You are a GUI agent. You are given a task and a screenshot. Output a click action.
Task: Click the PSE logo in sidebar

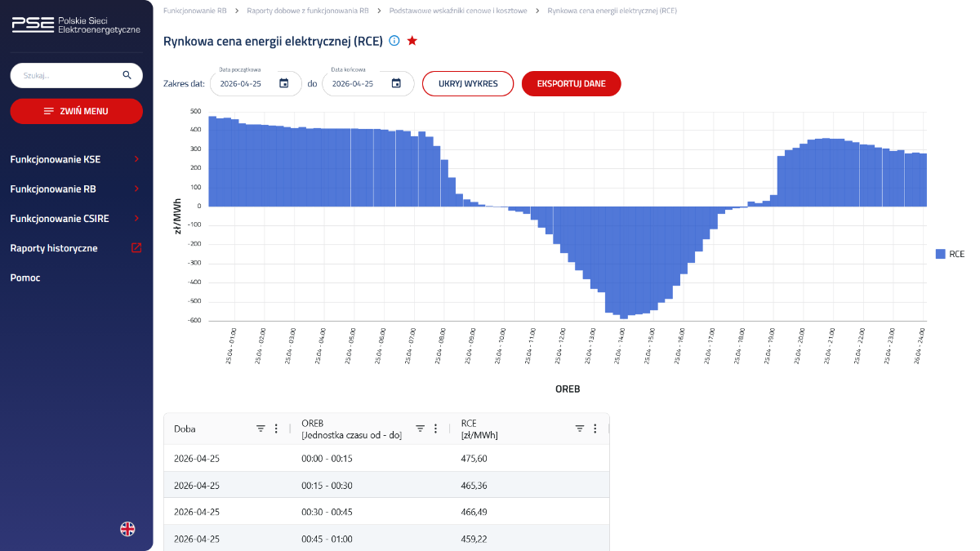75,24
